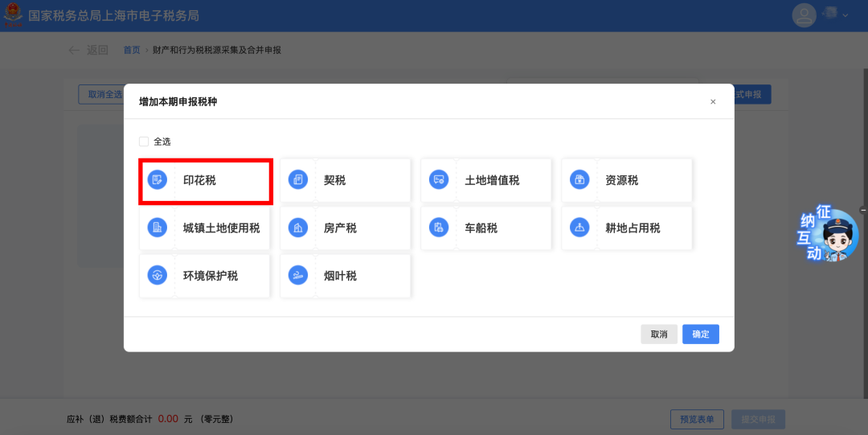
Task: Click the 印花税 stamp tax icon
Action: 157,180
